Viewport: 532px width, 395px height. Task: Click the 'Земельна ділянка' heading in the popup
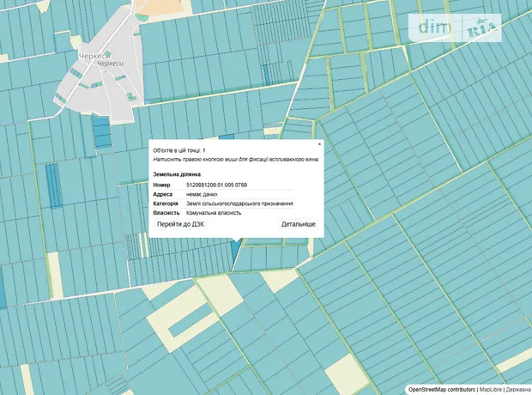[177, 173]
